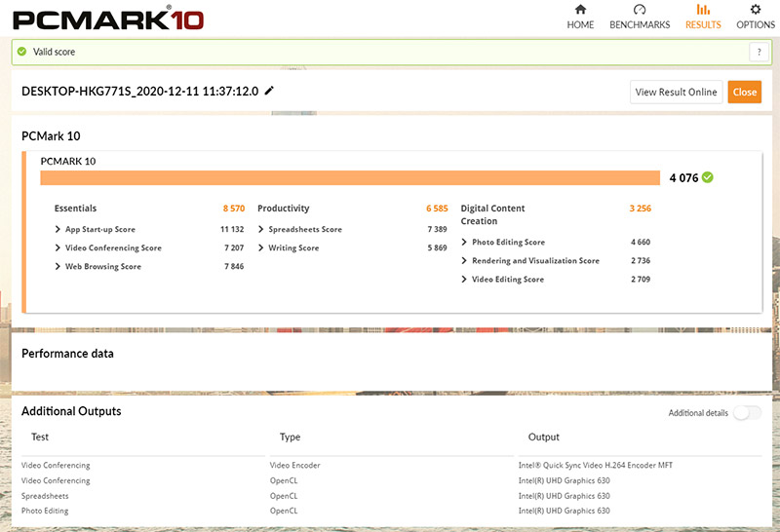Click the Rendering value 2 736
The height and width of the screenshot is (532, 780).
641,260
